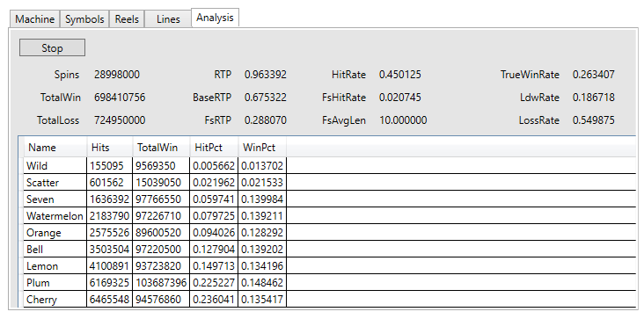Screen dimensions: 644x319
Task: Click Wild HitPct value 0.005662
Action: 214,165
